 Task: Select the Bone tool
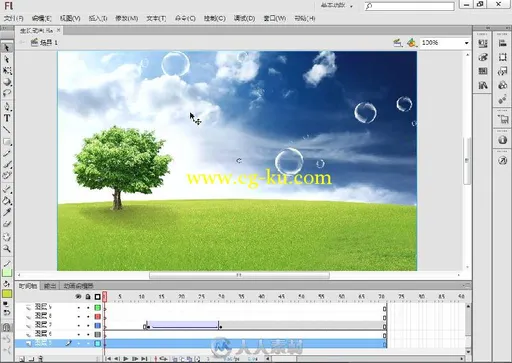click(7, 189)
